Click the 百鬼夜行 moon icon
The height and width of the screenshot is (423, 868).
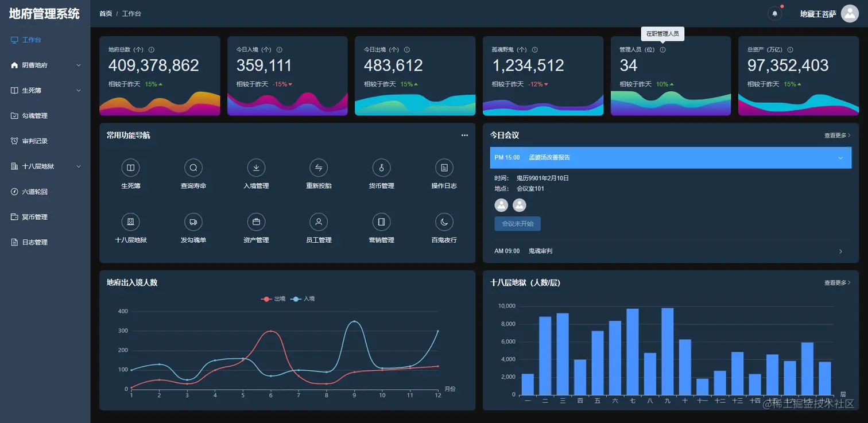444,222
